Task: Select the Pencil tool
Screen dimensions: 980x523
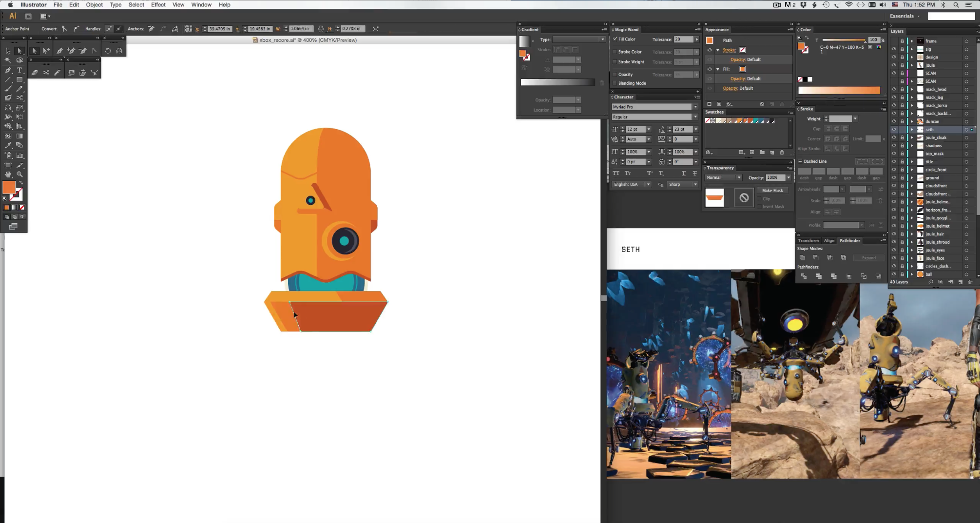Action: coord(19,89)
